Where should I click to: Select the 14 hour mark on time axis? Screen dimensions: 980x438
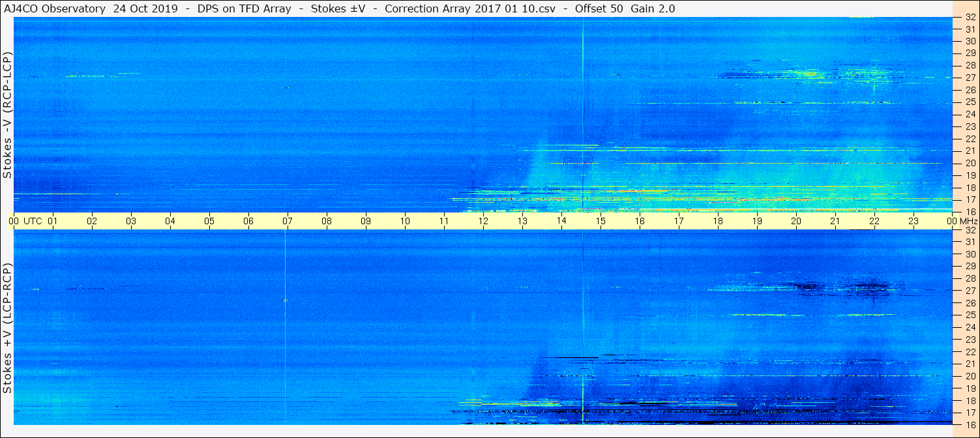(561, 221)
